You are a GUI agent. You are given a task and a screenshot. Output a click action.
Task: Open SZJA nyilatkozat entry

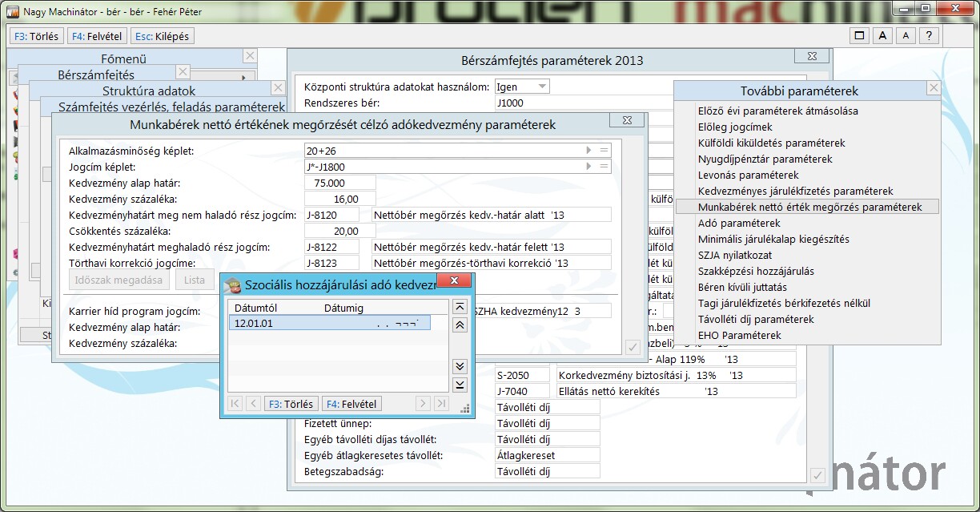(x=735, y=255)
